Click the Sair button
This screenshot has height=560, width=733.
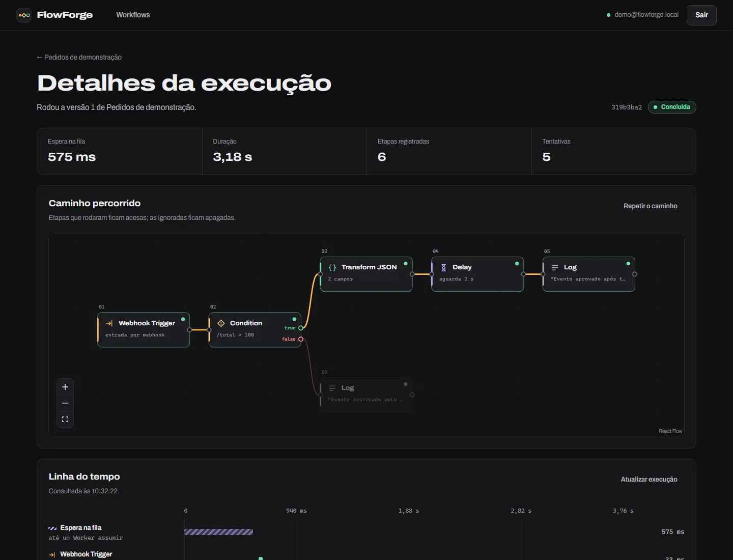(701, 15)
